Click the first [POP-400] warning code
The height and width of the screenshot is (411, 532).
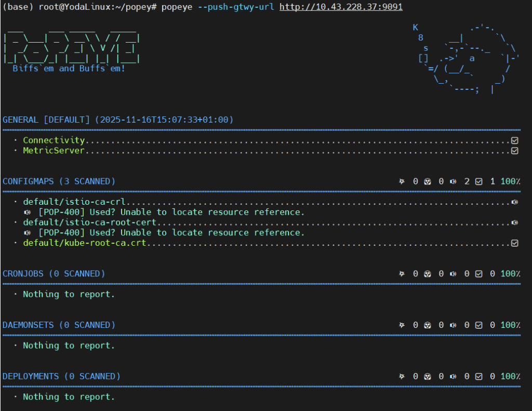click(62, 212)
